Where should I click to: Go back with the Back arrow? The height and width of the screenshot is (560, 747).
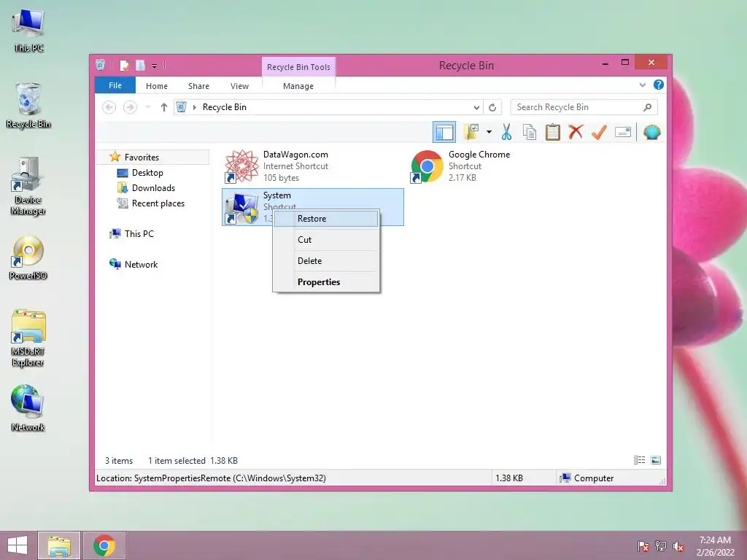109,107
